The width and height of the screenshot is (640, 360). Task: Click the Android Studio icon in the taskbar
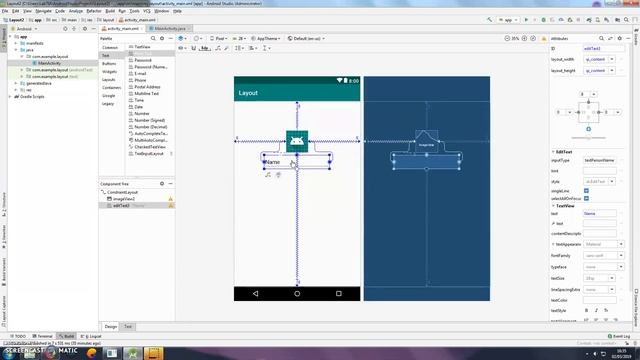point(132,353)
